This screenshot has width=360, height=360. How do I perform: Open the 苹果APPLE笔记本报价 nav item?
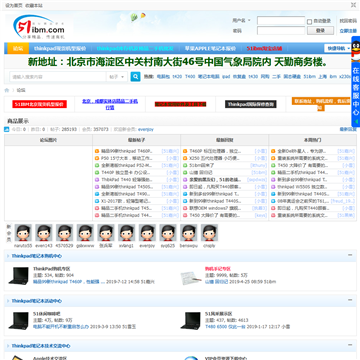tap(210, 48)
